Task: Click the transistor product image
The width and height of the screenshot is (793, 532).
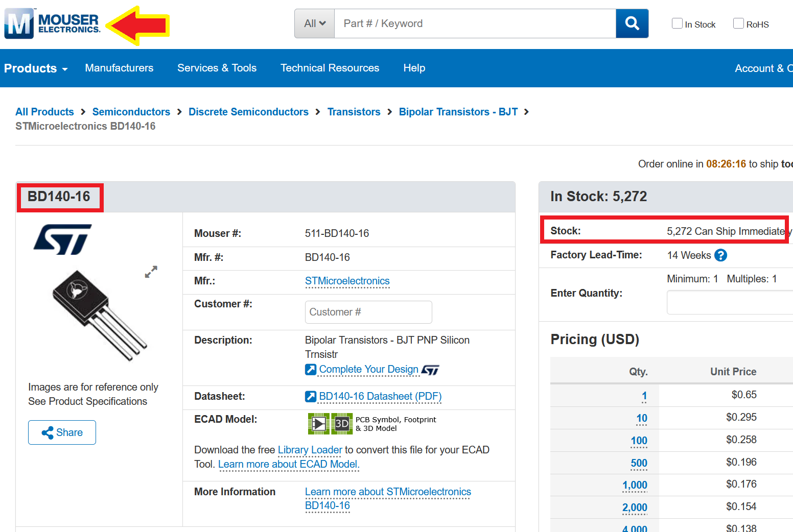Action: pyautogui.click(x=100, y=315)
